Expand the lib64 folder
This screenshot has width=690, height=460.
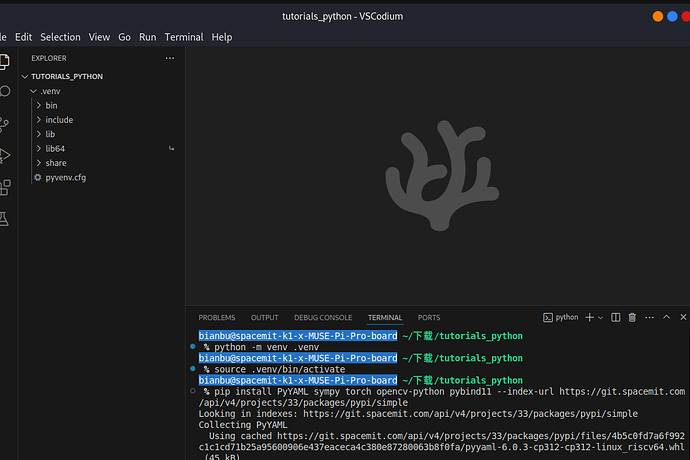click(55, 148)
